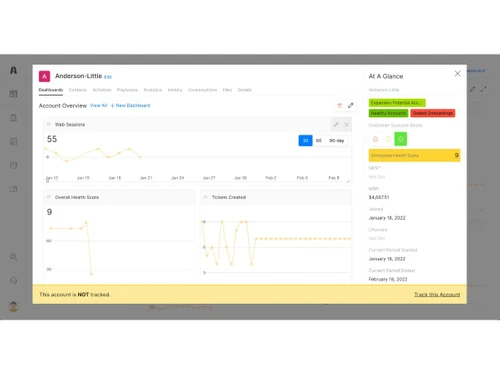The height and width of the screenshot is (375, 500).
Task: Edit the Account Overview dashboard with pencil icon
Action: (351, 105)
